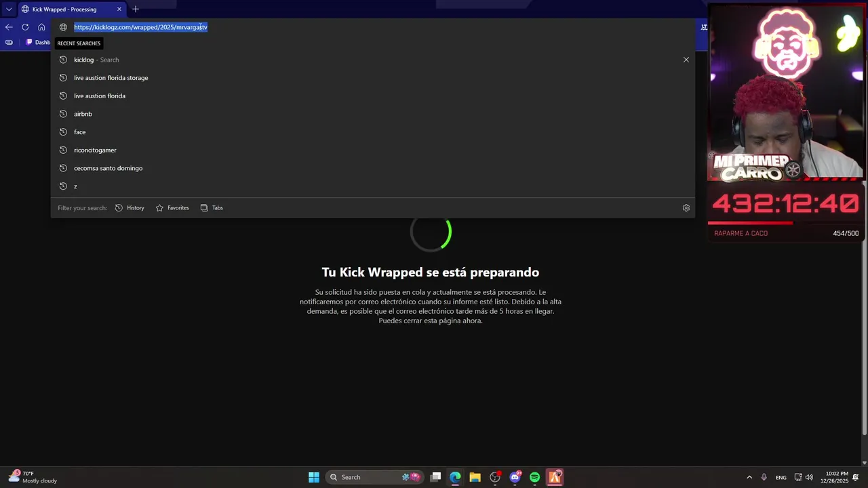Click history icon beside 'face' suggestion
Viewport: 868px width, 488px height.
(x=63, y=132)
